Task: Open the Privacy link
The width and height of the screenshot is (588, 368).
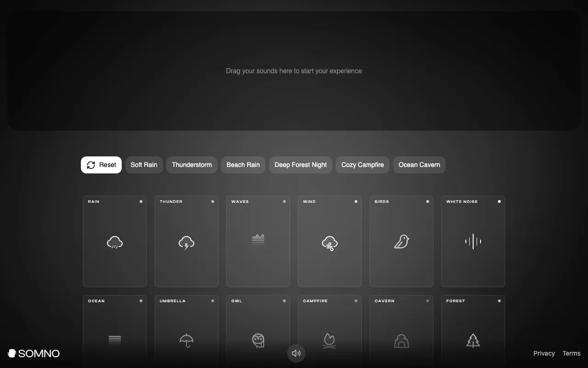Action: coord(544,353)
